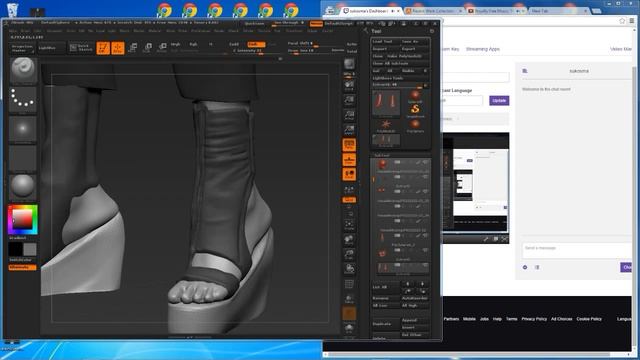
Task: Click the BPR render icon
Action: [x=349, y=64]
